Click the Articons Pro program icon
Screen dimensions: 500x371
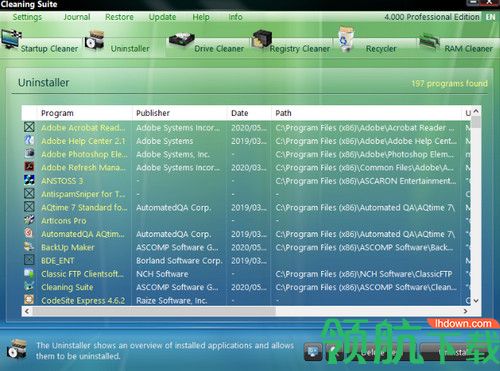(x=29, y=220)
